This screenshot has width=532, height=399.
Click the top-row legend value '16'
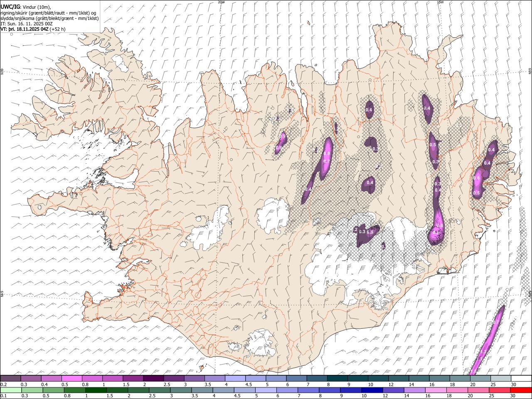432,384
